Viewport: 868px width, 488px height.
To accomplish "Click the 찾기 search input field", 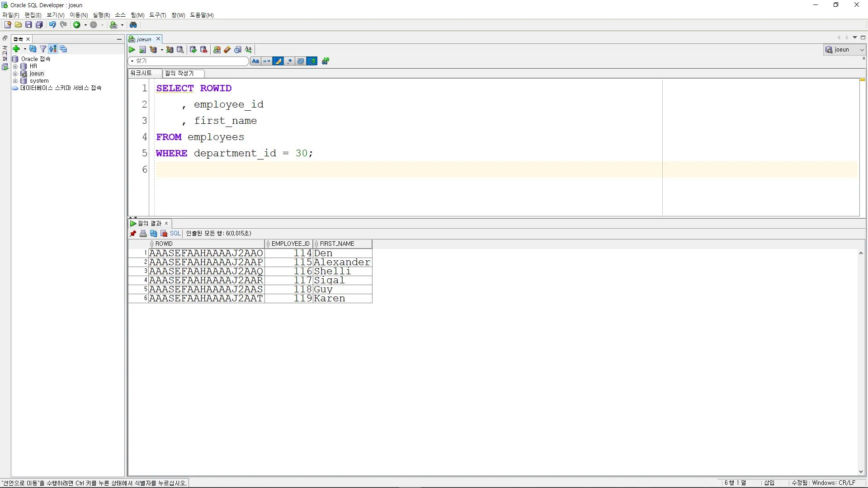I will tap(190, 61).
